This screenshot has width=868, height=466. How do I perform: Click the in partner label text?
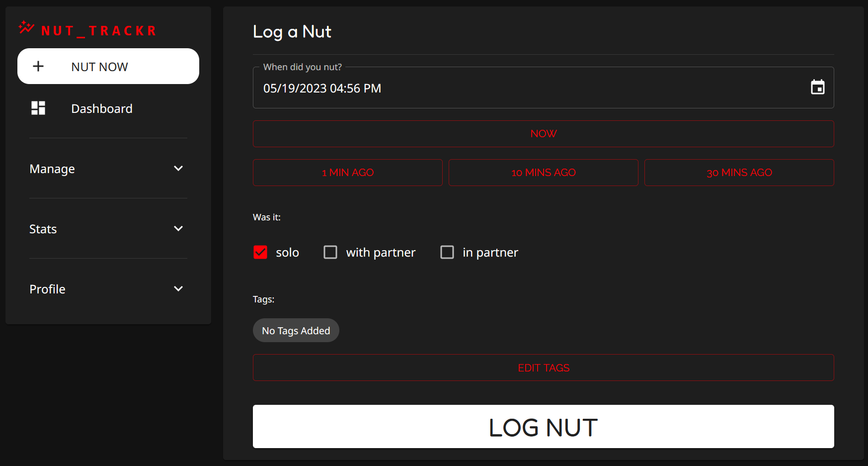tap(490, 253)
